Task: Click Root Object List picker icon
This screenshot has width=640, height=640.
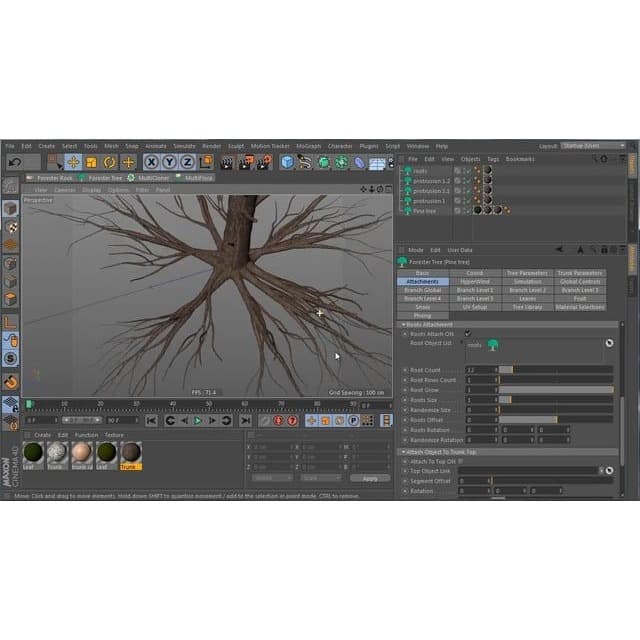Action: [x=609, y=343]
